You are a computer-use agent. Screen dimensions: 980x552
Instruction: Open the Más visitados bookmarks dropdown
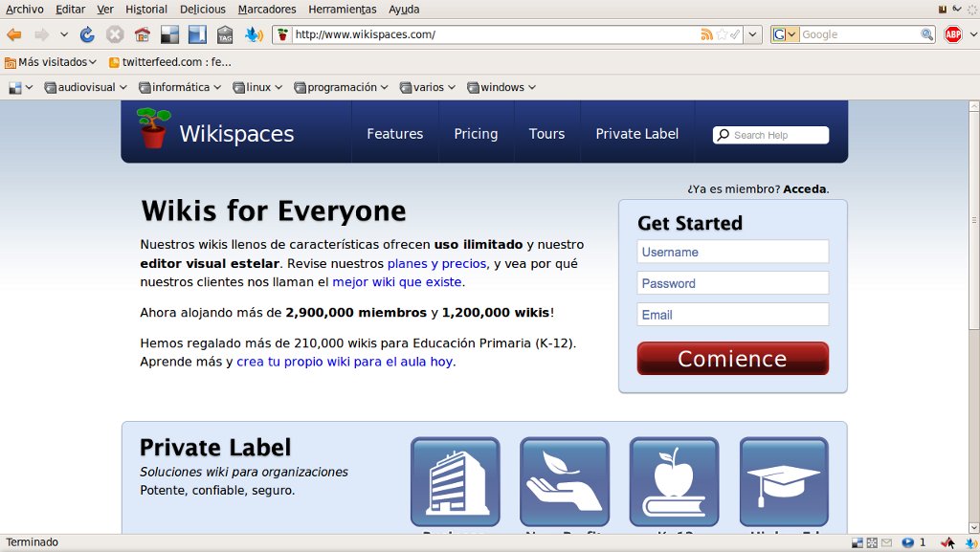52,62
